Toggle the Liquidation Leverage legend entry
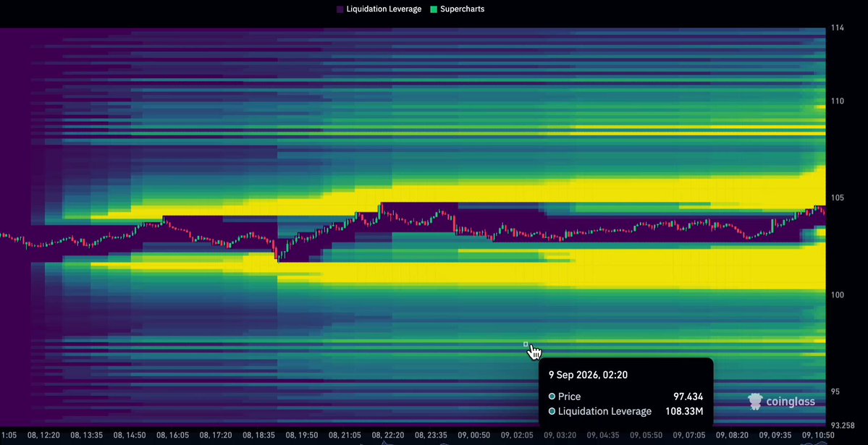This screenshot has width=868, height=445. pyautogui.click(x=379, y=9)
